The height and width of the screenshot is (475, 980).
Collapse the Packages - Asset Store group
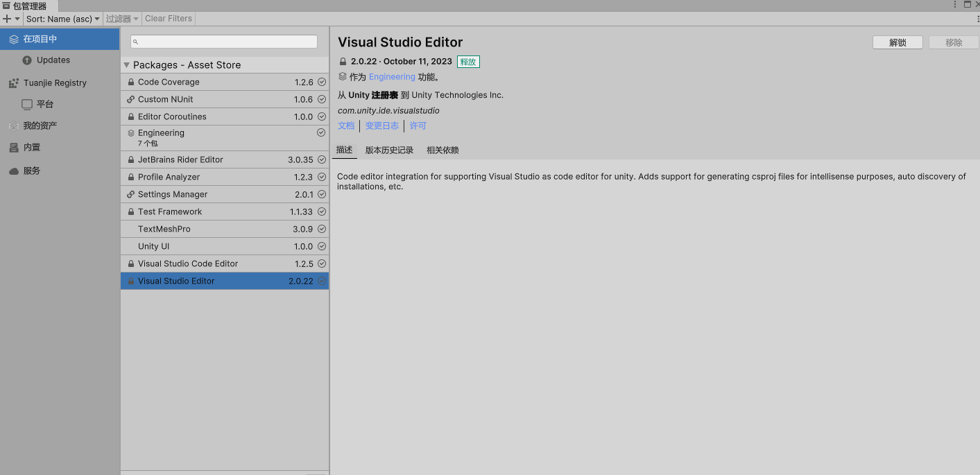pyautogui.click(x=126, y=64)
